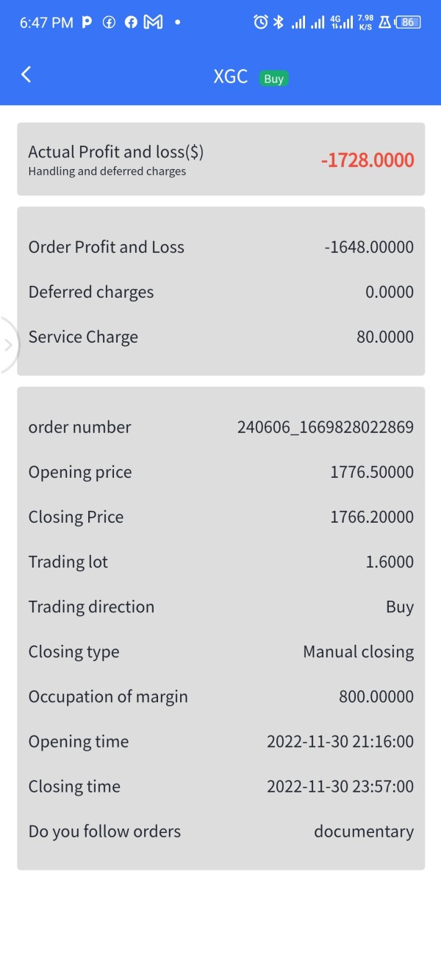Tap the red -1728.0000 profit value
The image size is (441, 980).
point(367,160)
